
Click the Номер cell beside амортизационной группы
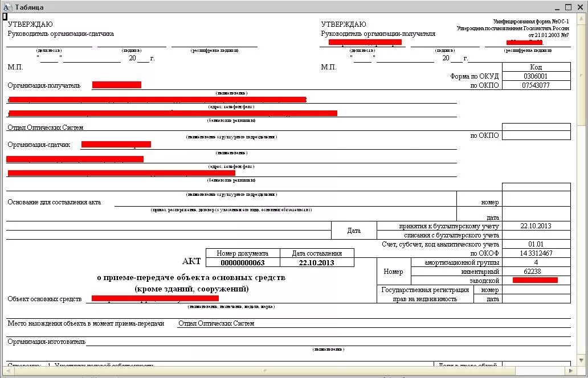click(393, 271)
